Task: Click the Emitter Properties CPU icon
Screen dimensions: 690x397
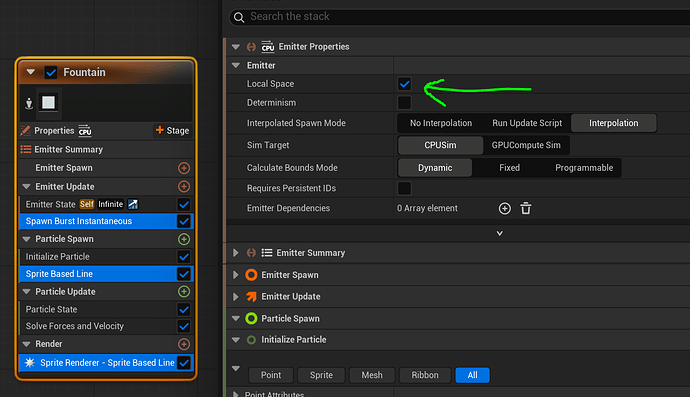Action: [x=268, y=47]
